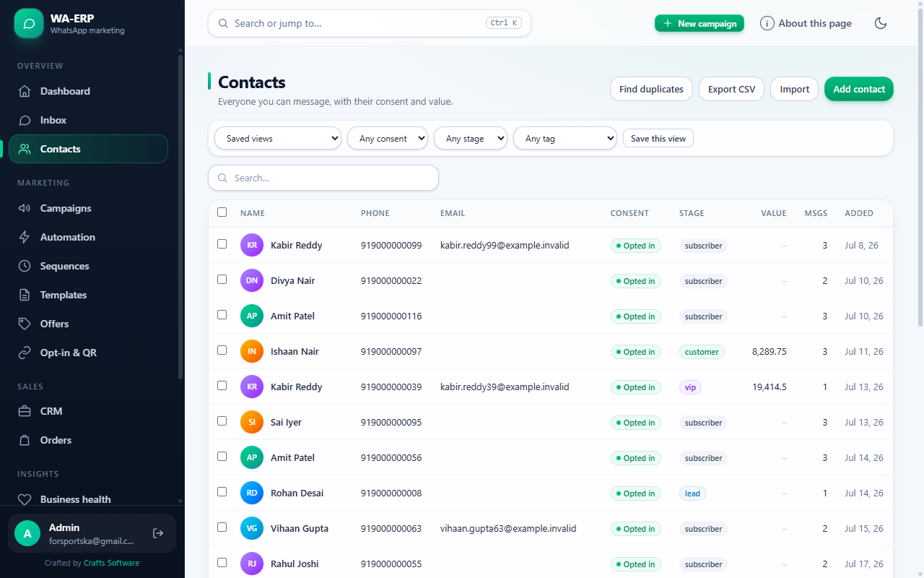Go to Campaigns in the sidebar

tap(88, 208)
